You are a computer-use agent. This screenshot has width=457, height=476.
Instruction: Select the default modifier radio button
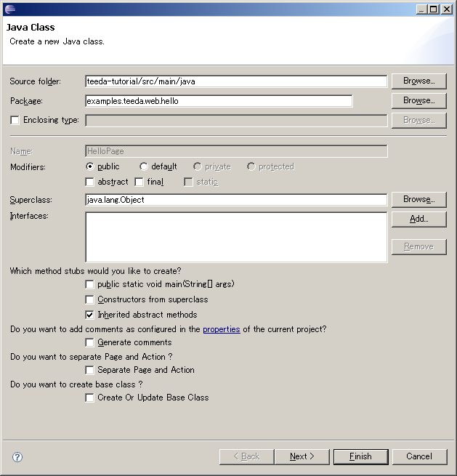(144, 166)
